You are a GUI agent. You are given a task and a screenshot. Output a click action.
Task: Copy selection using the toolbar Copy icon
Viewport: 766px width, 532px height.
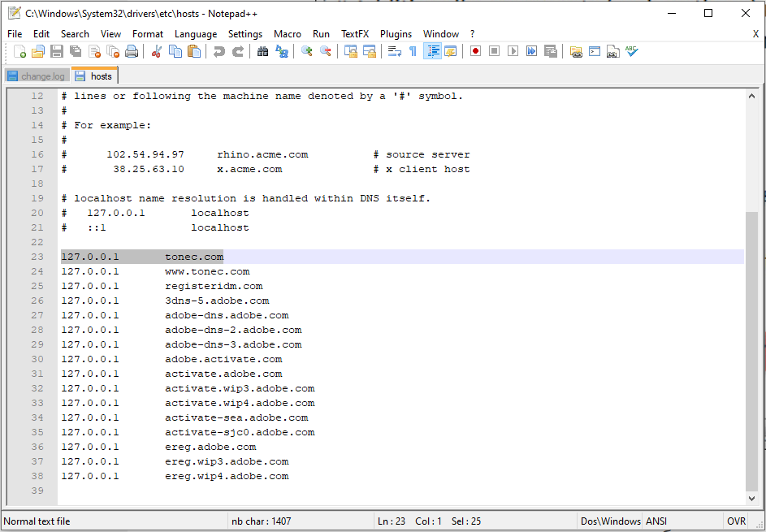click(x=175, y=51)
